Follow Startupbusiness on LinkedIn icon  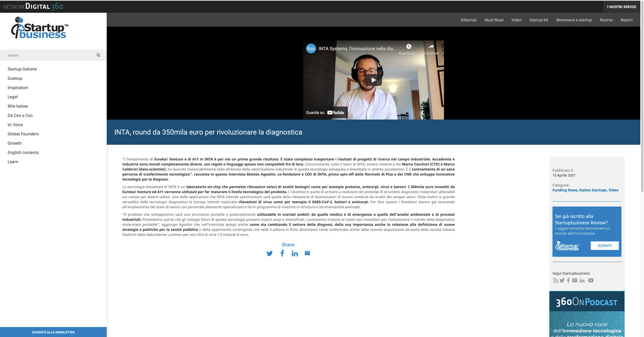click(582, 280)
